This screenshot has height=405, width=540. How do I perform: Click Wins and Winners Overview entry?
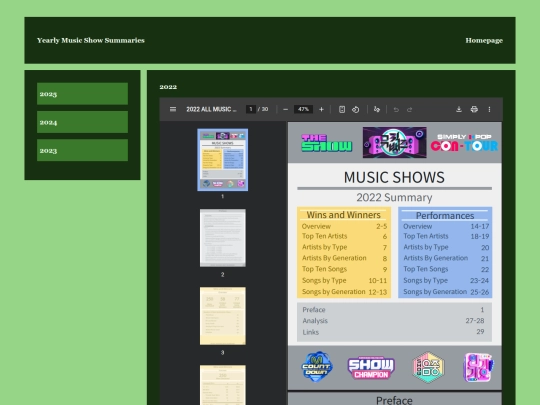[x=344, y=226]
